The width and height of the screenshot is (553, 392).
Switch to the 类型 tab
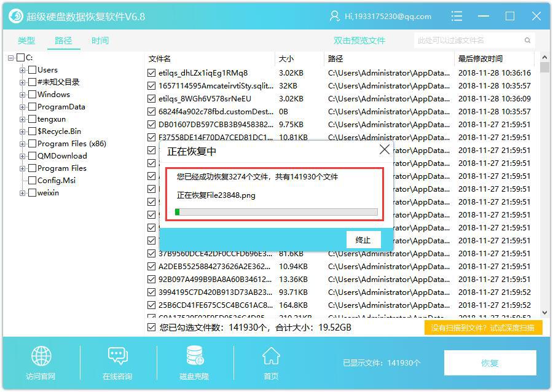click(26, 41)
